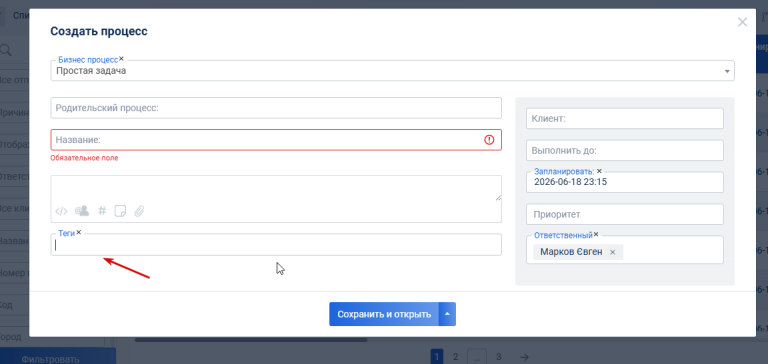Insert code snippet icon in description toolbar

(61, 211)
